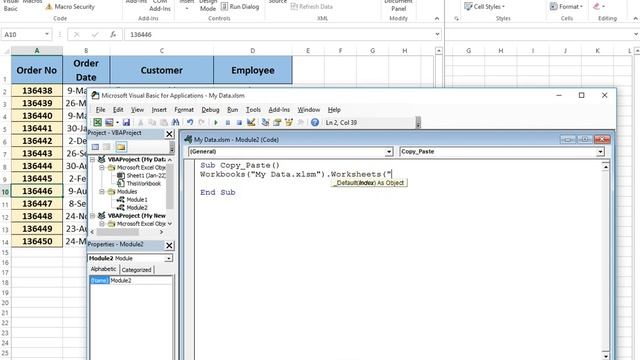The width and height of the screenshot is (640, 360).
Task: Open the Insert menu in VBA editor
Action: pyautogui.click(x=159, y=110)
